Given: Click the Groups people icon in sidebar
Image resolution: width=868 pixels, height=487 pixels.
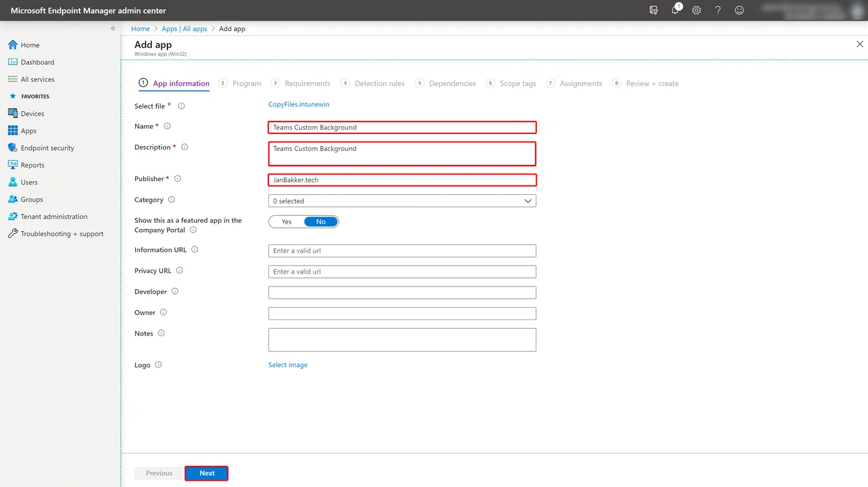Looking at the screenshot, I should click(x=12, y=199).
